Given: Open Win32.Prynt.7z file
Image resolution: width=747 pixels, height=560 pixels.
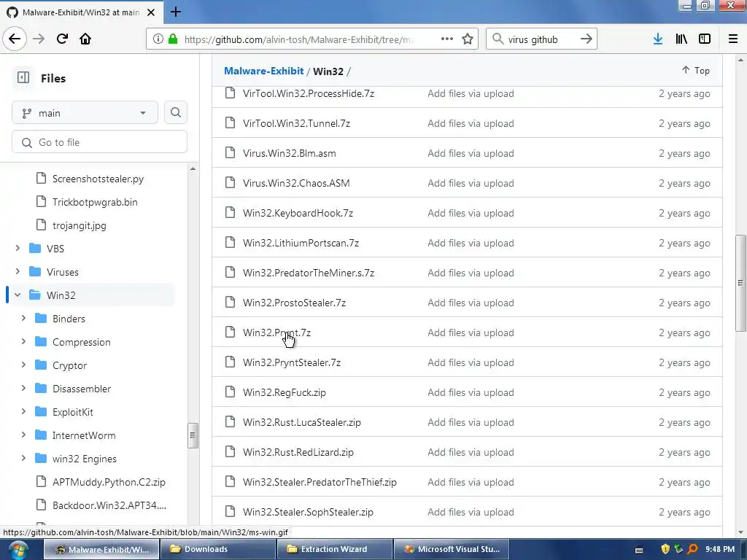Looking at the screenshot, I should (x=276, y=332).
